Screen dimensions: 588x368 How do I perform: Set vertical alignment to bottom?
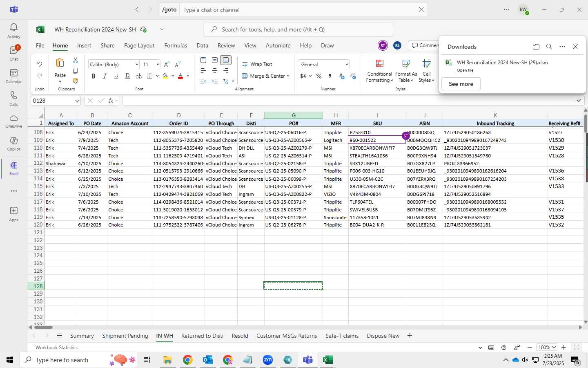226,60
